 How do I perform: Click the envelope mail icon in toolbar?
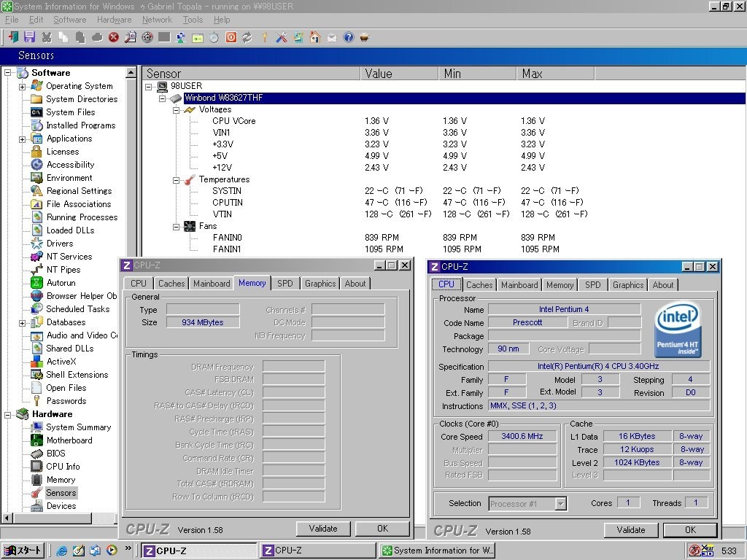(332, 37)
